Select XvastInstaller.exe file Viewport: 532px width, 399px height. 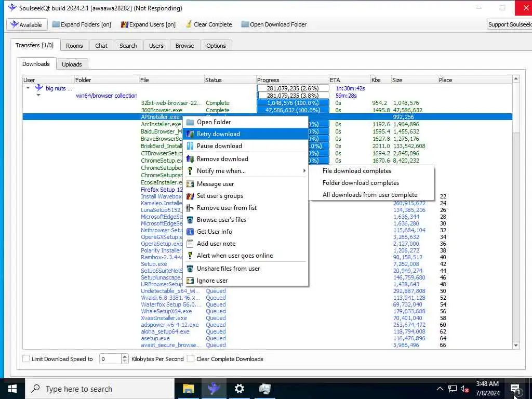click(x=164, y=318)
